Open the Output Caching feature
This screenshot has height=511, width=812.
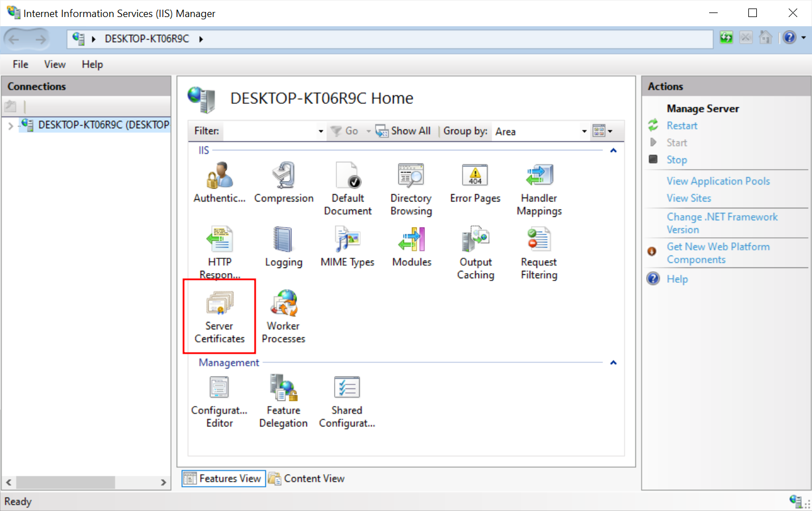476,253
